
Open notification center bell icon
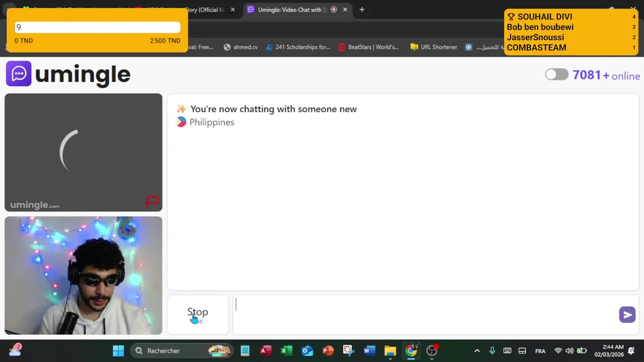pos(631,350)
